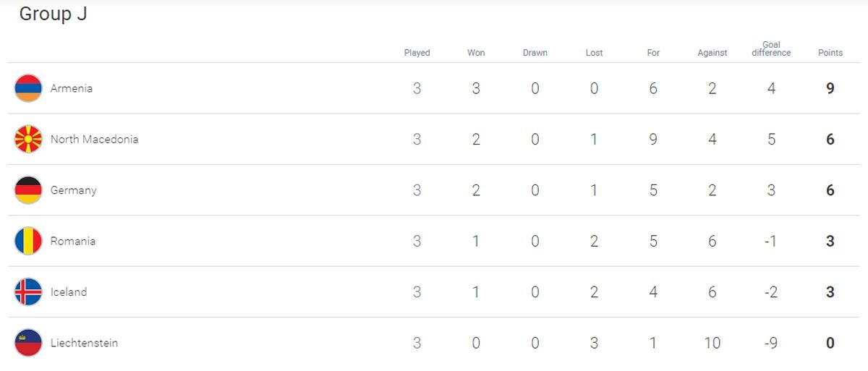Click the North Macedonia flag icon
868x371 pixels.
(x=28, y=139)
